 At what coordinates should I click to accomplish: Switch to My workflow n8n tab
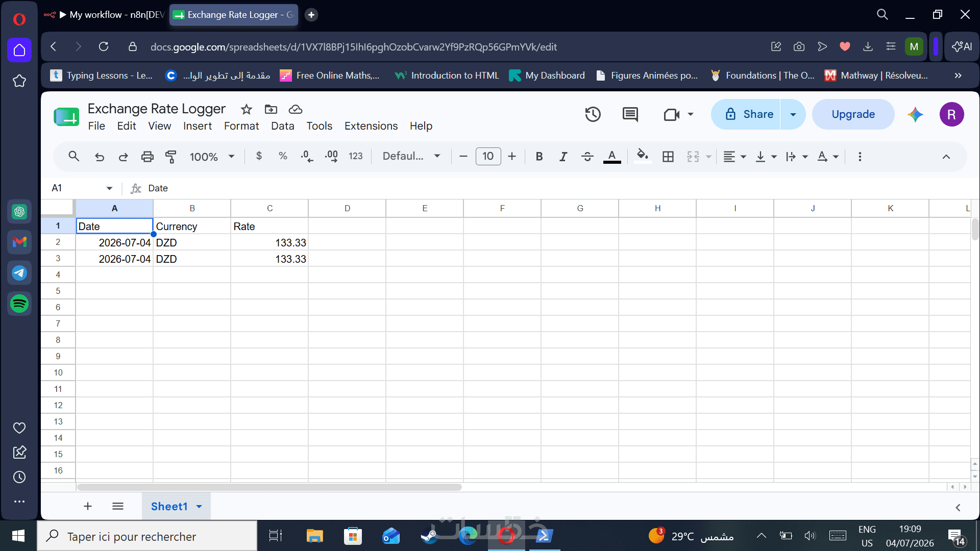[105, 15]
